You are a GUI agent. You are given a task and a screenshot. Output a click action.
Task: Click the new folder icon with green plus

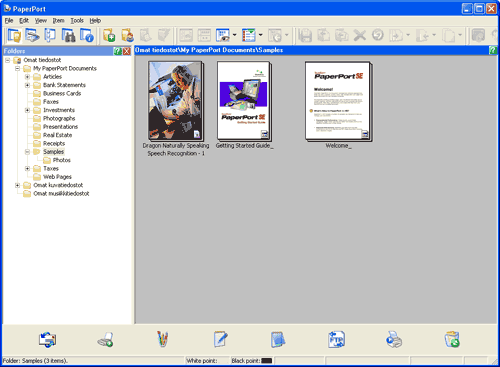(x=109, y=35)
